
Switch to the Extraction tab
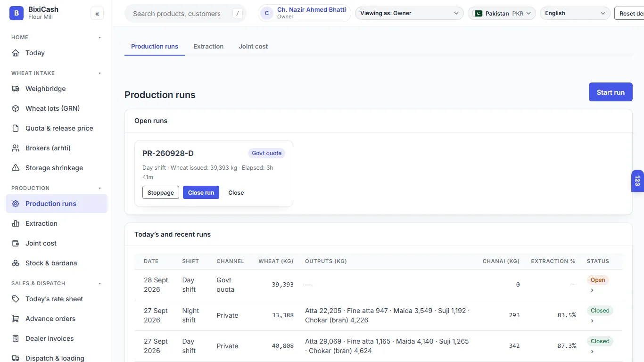click(x=208, y=46)
